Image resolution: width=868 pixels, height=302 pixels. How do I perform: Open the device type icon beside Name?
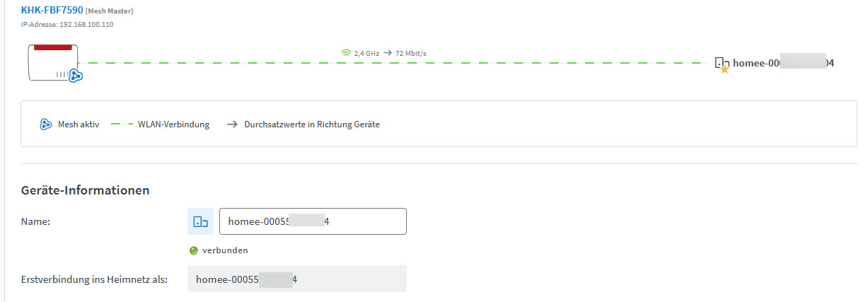(200, 221)
